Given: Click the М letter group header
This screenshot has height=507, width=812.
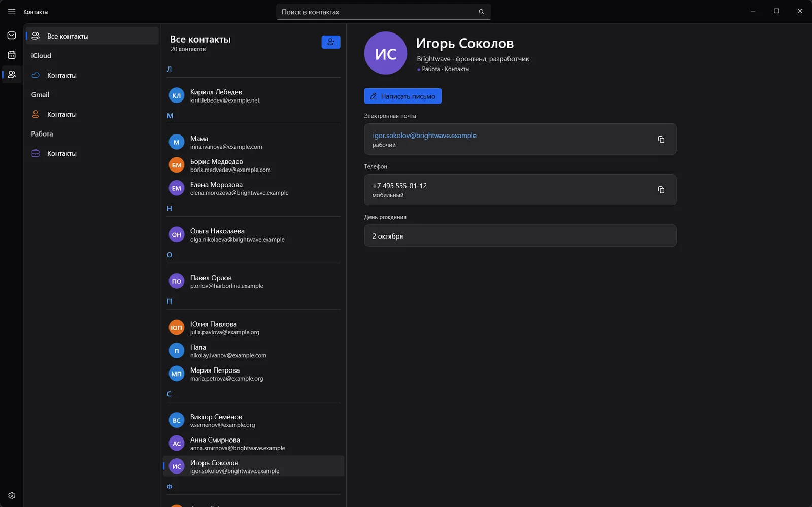Looking at the screenshot, I should [x=170, y=116].
